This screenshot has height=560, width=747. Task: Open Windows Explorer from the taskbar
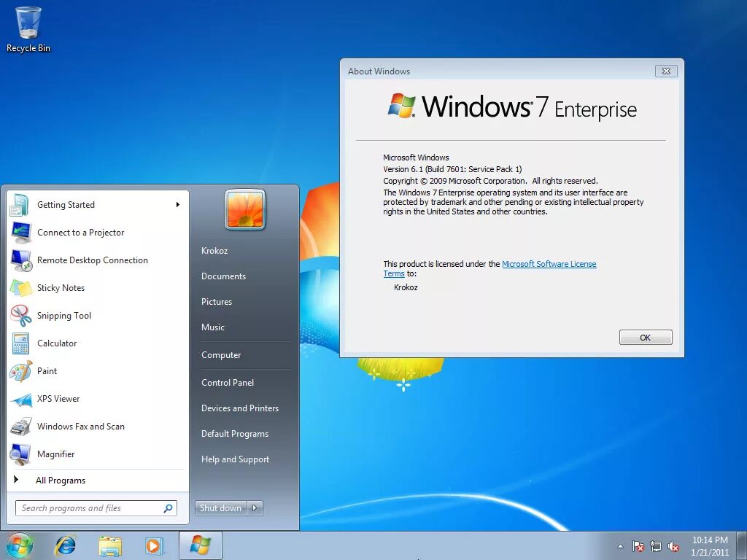(110, 545)
